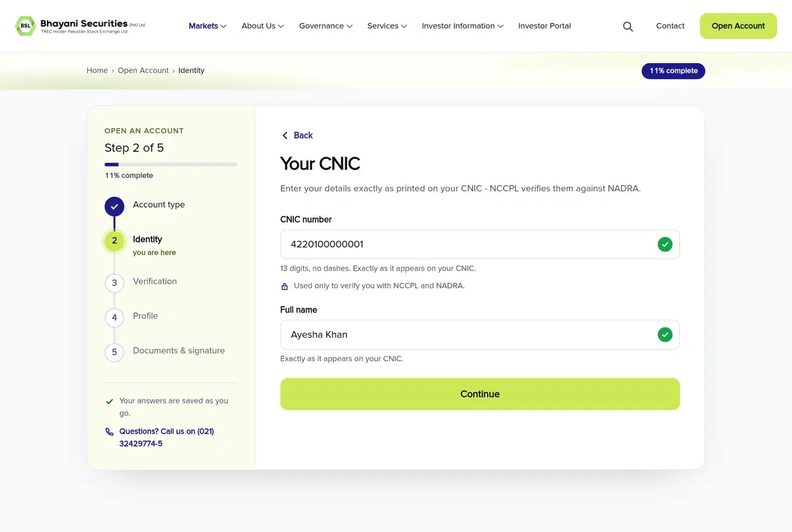Click the step progress bar in sidebar
Viewport: 792px width, 532px height.
tap(171, 165)
